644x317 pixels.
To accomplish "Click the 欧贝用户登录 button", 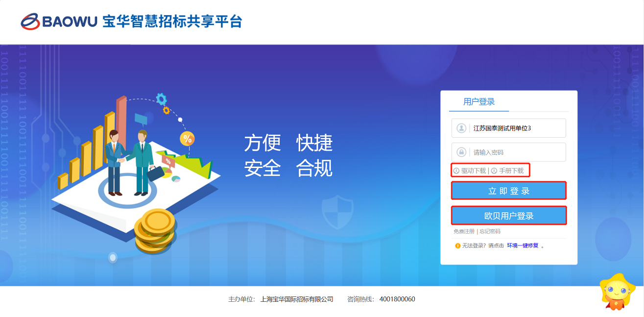I will 509,216.
